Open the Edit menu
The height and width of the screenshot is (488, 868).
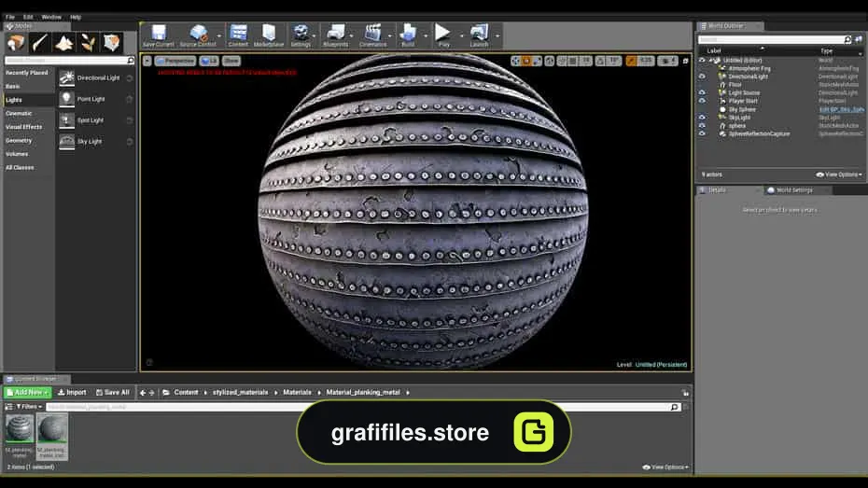[x=28, y=17]
